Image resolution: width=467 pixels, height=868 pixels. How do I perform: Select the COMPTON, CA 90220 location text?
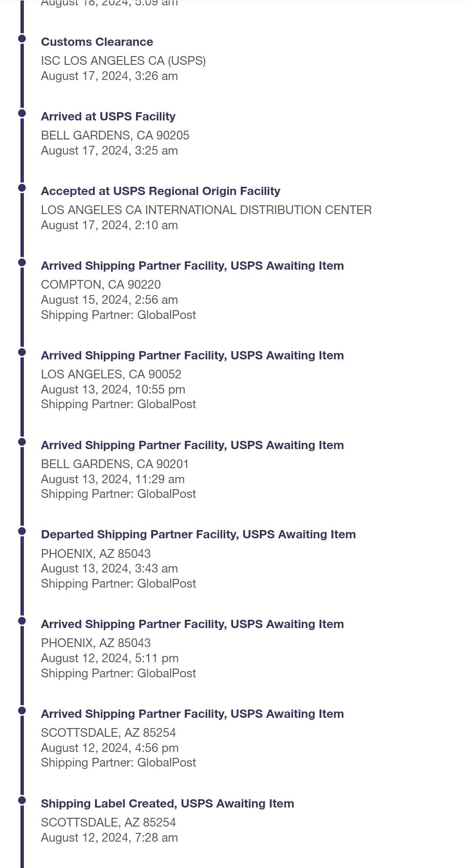pyautogui.click(x=101, y=285)
